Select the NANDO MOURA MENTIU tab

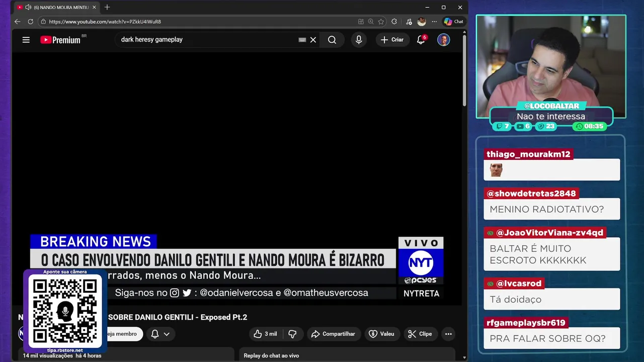[x=56, y=7]
